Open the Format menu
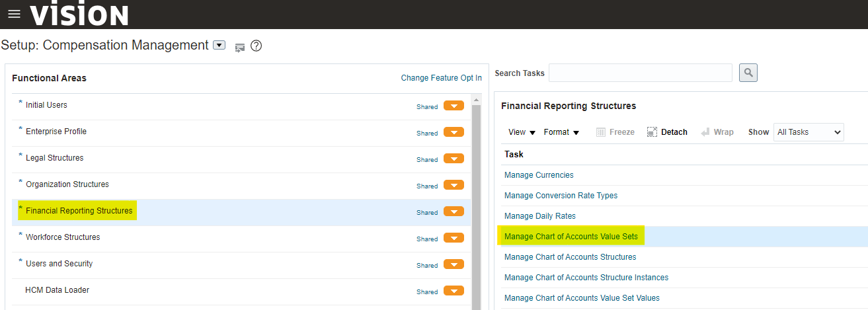The width and height of the screenshot is (868, 310). [x=561, y=132]
